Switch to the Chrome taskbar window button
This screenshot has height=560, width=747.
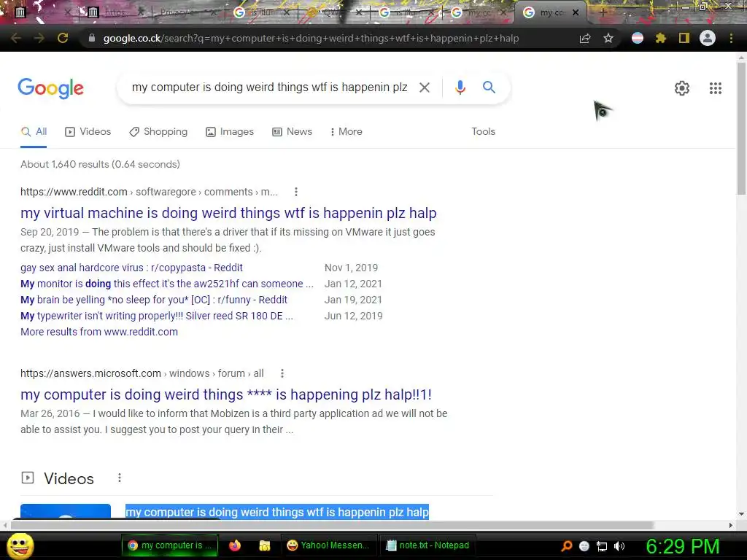coord(169,545)
